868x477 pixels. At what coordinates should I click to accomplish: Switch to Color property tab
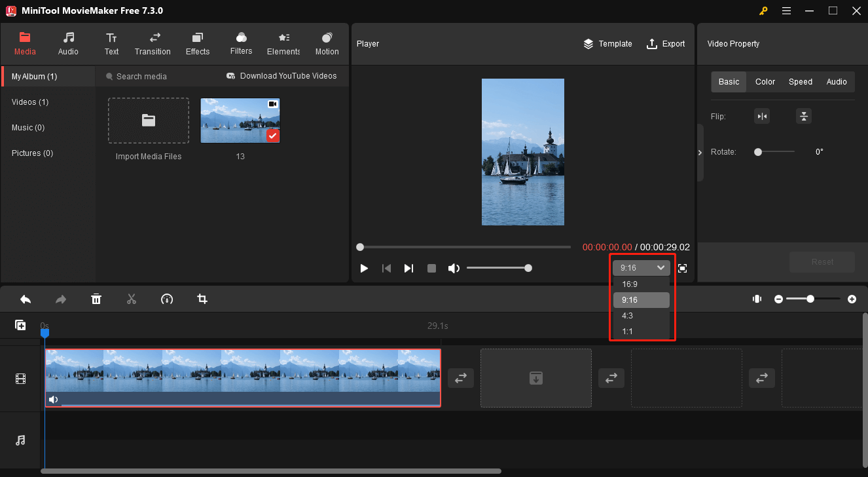pos(765,82)
